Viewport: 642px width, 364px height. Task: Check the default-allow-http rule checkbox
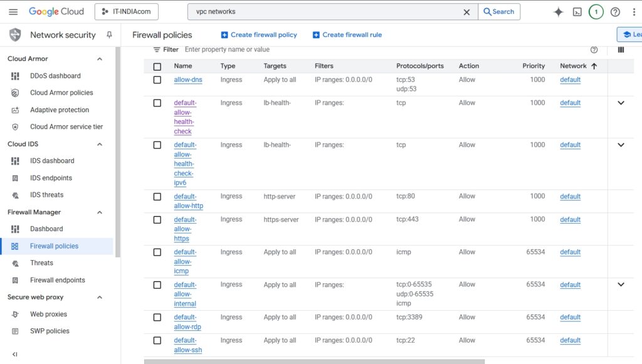(157, 197)
